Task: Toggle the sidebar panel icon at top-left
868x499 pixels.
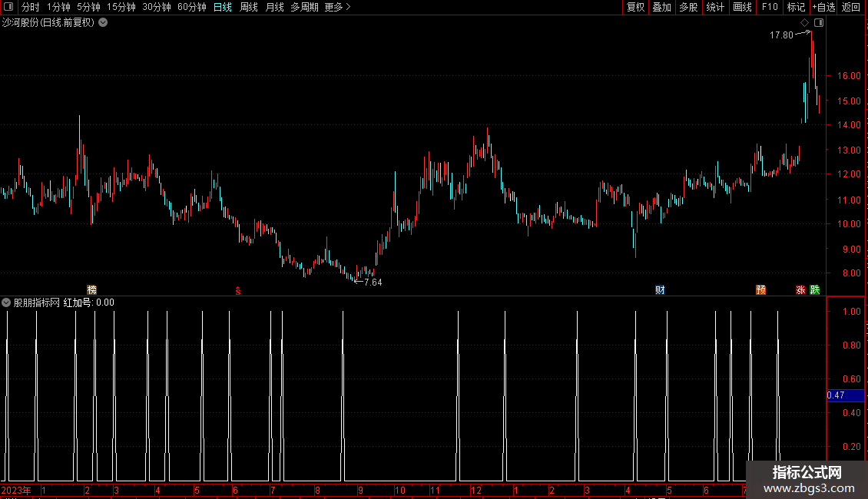Action: 8,7
